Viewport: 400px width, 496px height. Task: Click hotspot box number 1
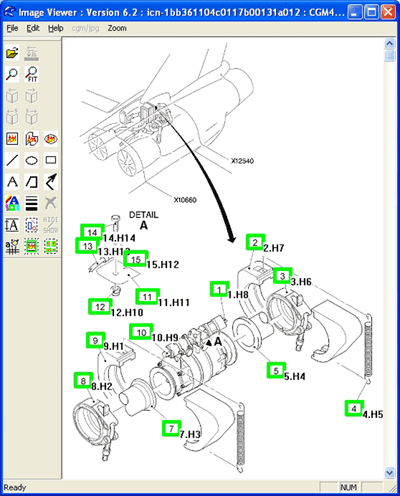click(219, 289)
